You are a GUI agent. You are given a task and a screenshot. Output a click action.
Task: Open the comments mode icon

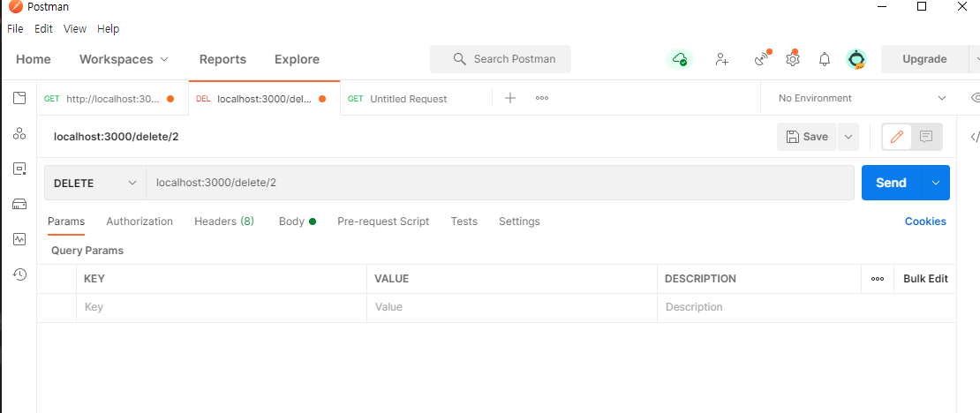[926, 137]
